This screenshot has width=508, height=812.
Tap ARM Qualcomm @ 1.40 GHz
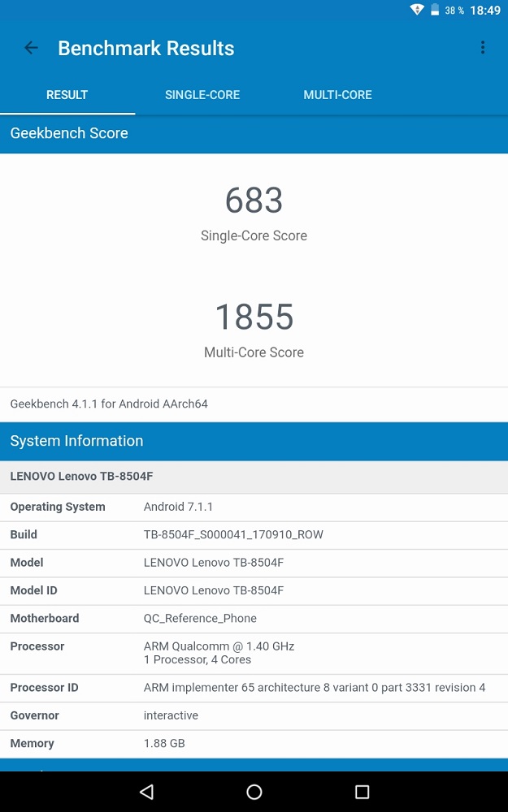coord(219,646)
